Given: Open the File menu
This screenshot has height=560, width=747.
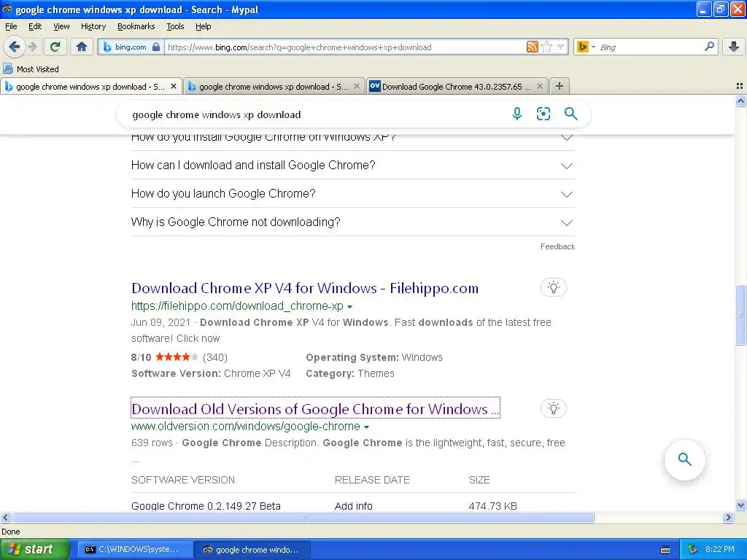Looking at the screenshot, I should pyautogui.click(x=11, y=26).
